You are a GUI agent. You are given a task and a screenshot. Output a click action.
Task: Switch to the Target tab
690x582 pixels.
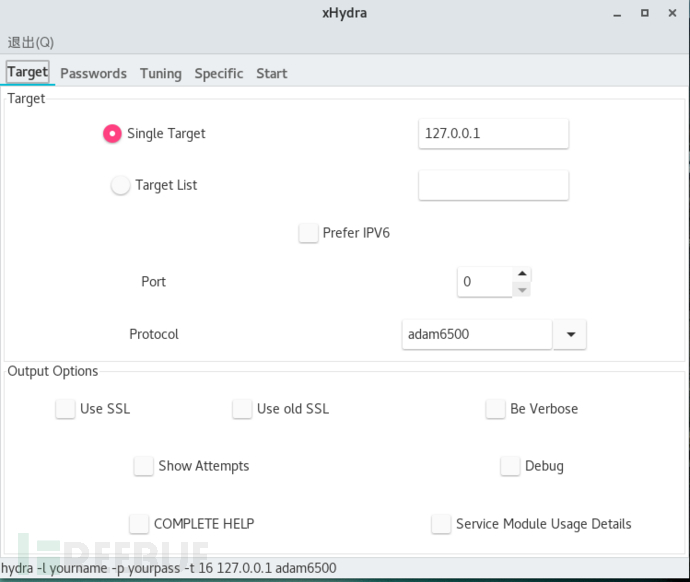click(28, 72)
